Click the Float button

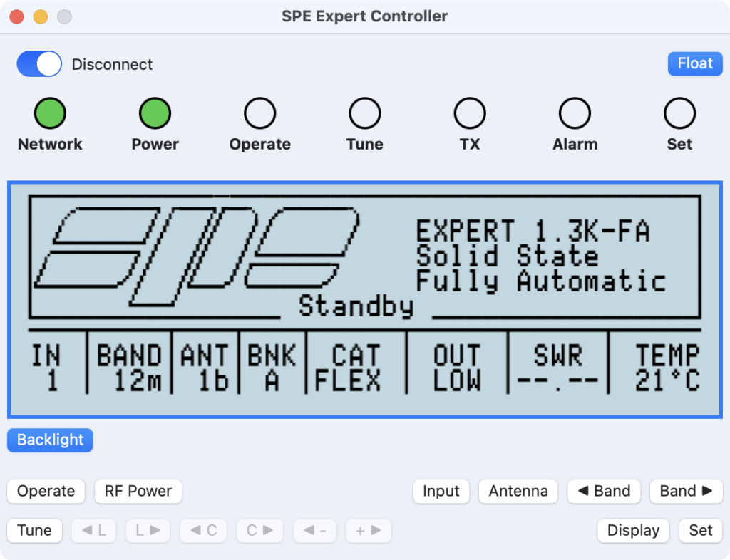[694, 63]
